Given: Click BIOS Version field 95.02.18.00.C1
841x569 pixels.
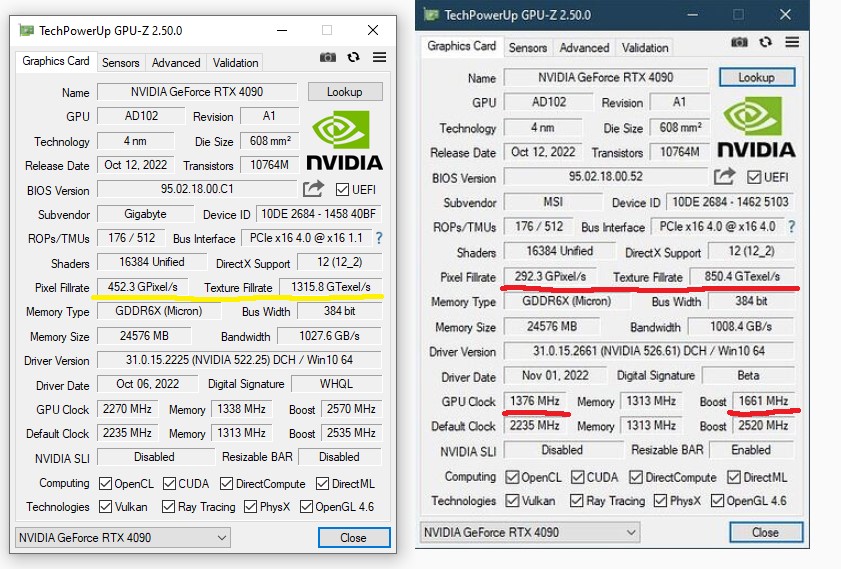Looking at the screenshot, I should point(197,189).
